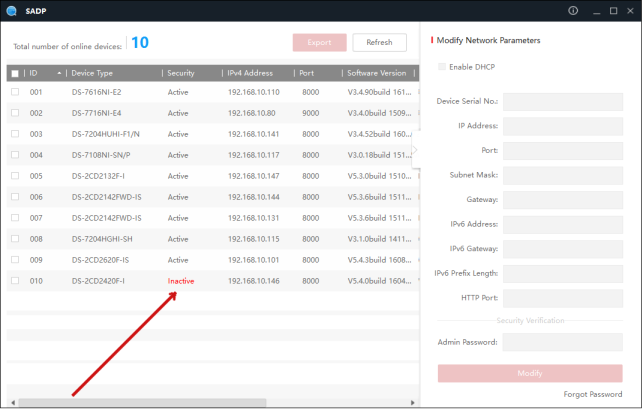Click the HTTP Port input field
The image size is (643, 410).
[x=563, y=298]
